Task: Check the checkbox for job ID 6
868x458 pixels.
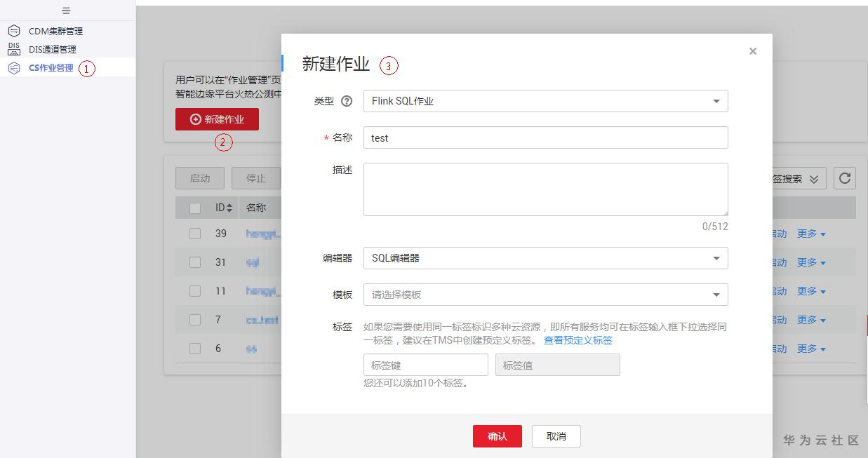Action: coord(195,349)
